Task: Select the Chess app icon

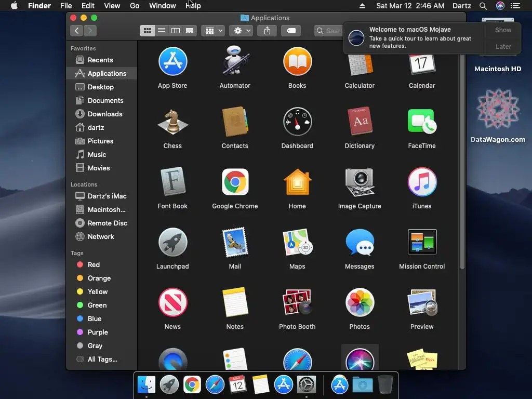Action: coord(172,122)
